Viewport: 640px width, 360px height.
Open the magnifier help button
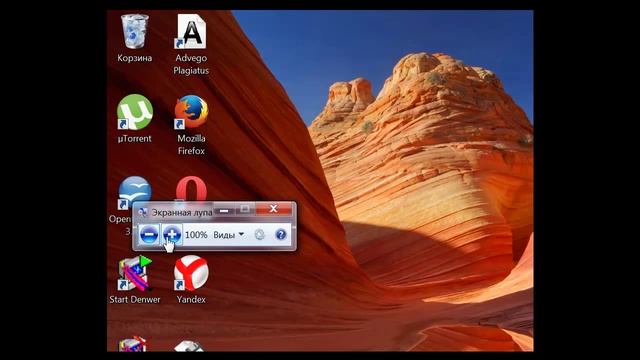pos(281,235)
